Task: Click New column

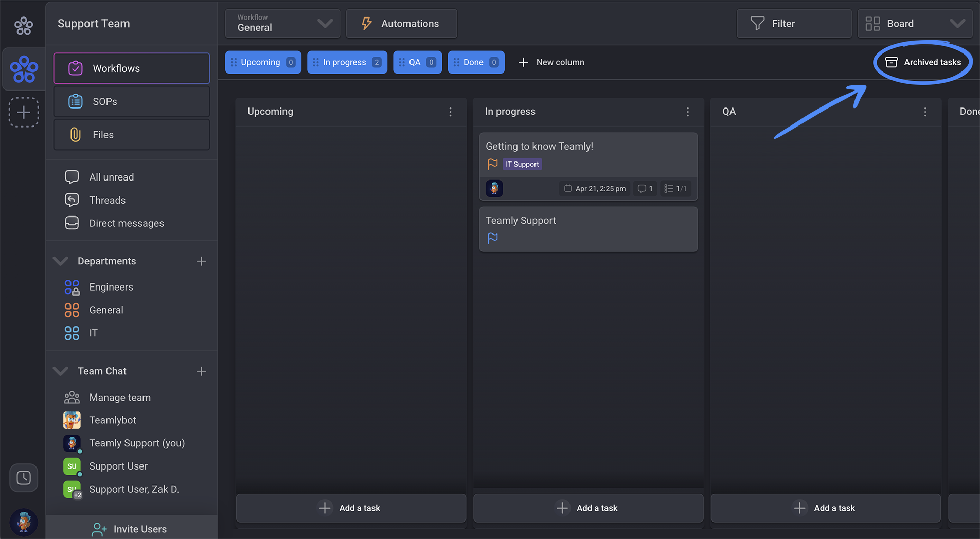Action: pyautogui.click(x=551, y=62)
